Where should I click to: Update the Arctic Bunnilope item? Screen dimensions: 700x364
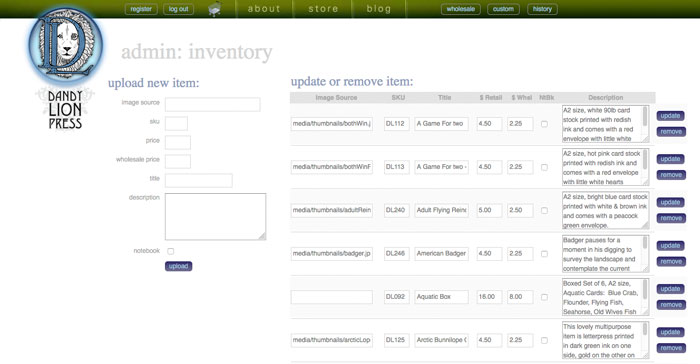[x=671, y=332]
